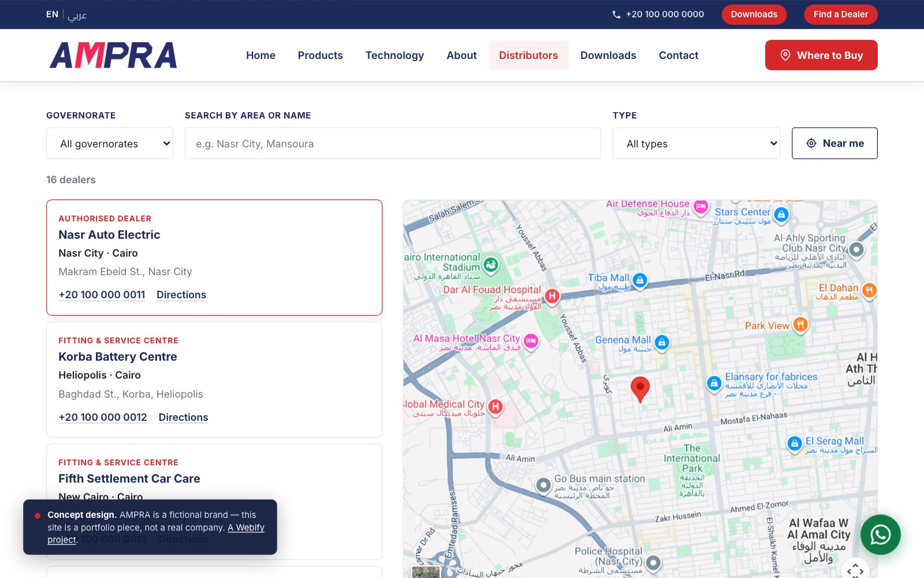Focus the search by area field
The width and height of the screenshot is (924, 578).
tap(393, 143)
